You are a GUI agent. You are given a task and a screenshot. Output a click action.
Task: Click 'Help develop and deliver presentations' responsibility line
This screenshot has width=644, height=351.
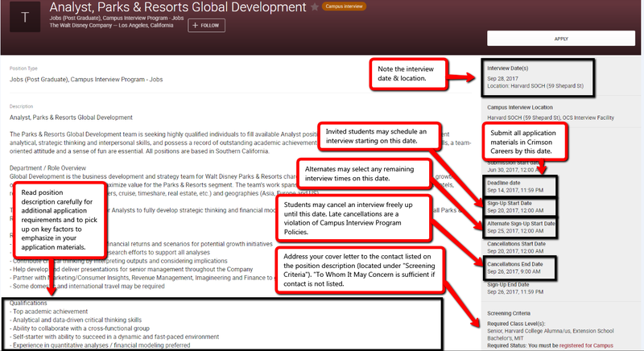(131, 270)
